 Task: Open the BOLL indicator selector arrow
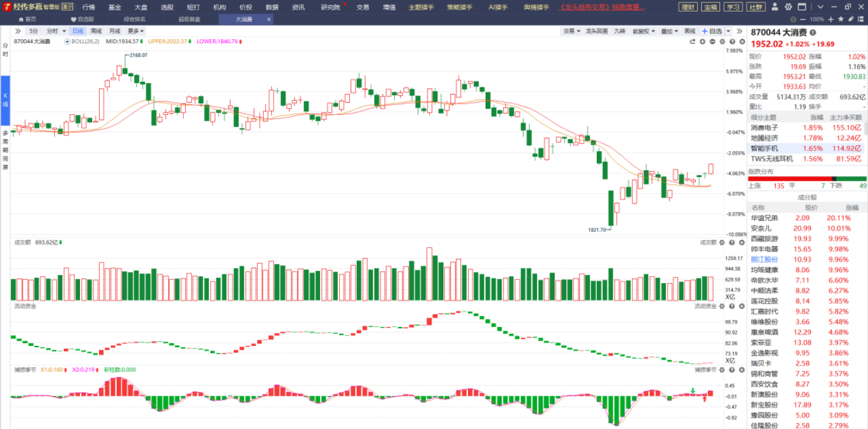coord(68,41)
